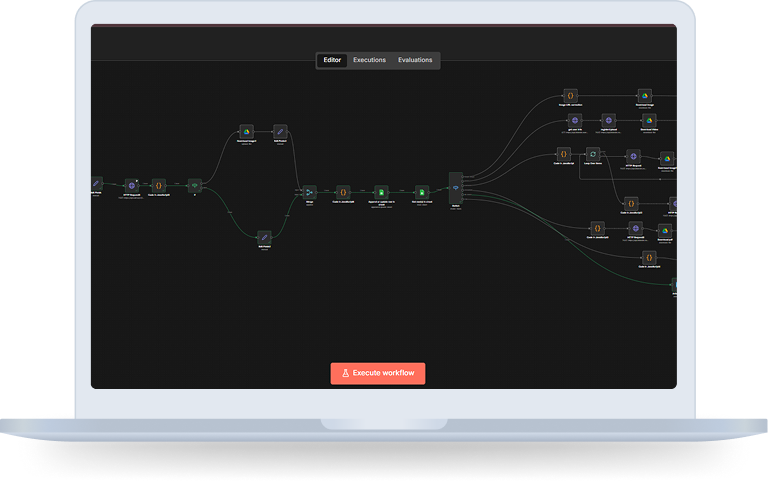Click Code in JavaScript node before If
Screen dimensions: 768x484
point(158,185)
